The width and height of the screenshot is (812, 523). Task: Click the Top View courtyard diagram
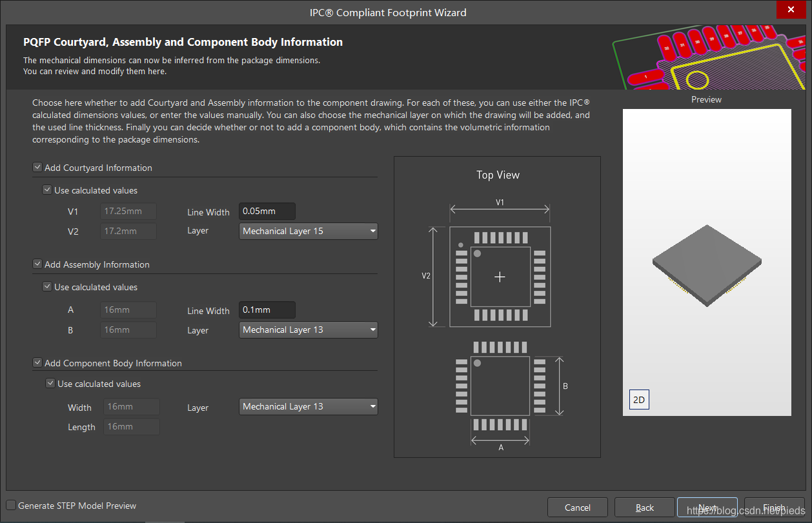[500, 277]
